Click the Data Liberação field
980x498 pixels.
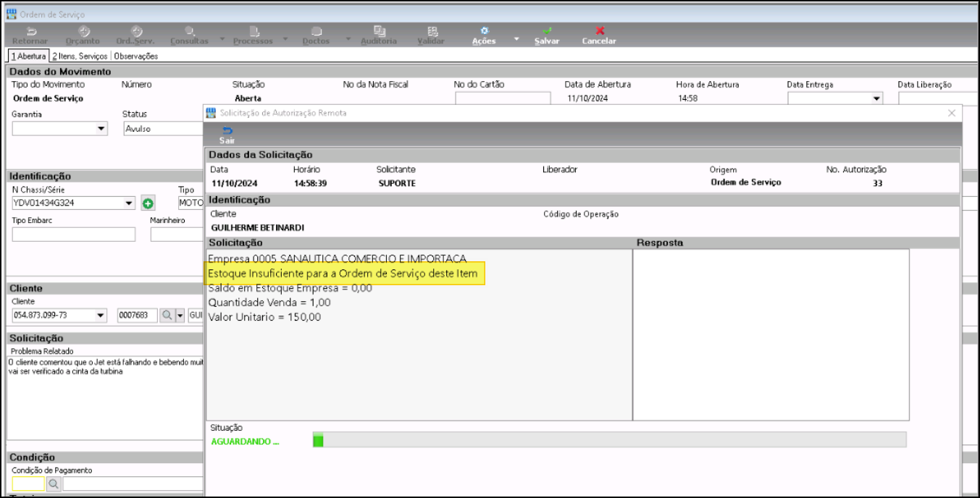pos(938,98)
